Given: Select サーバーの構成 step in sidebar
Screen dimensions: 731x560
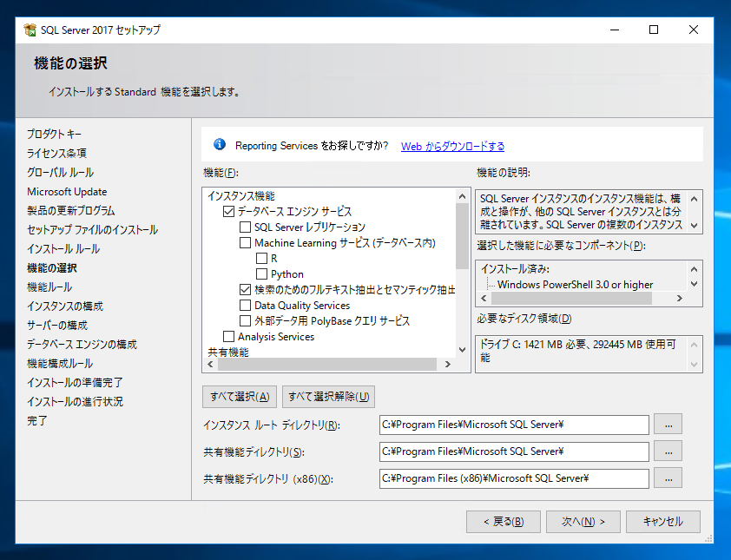Looking at the screenshot, I should (57, 326).
